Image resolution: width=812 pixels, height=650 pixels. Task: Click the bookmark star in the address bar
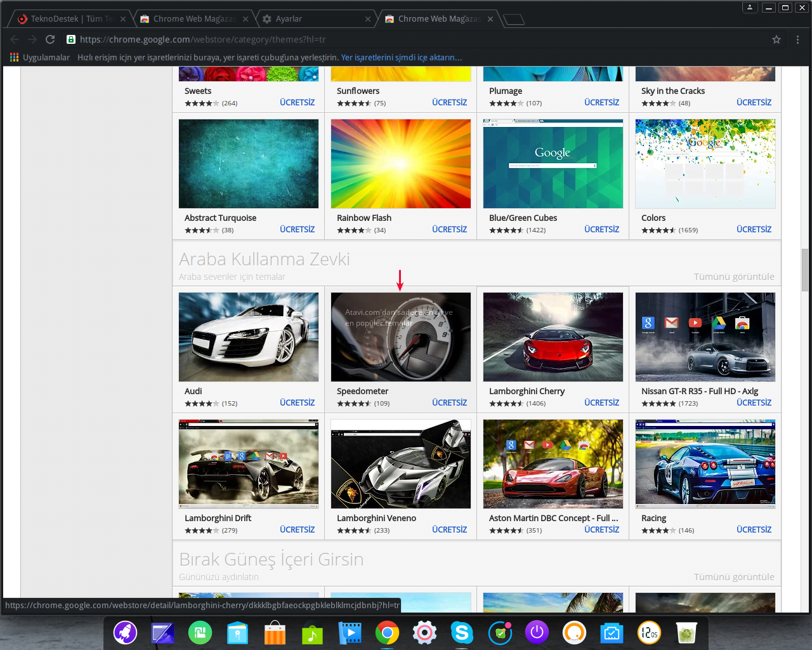click(x=776, y=39)
